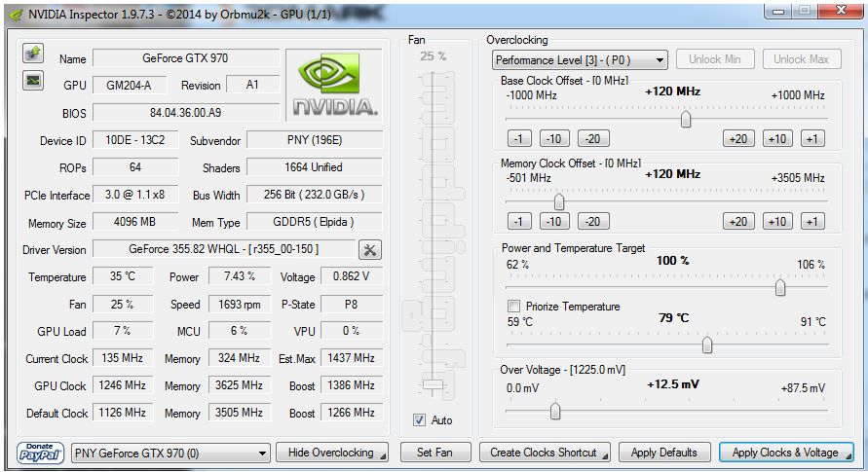Click the GPU Clock value 1246 MHz
Screen dimensions: 868x472
pyautogui.click(x=123, y=385)
